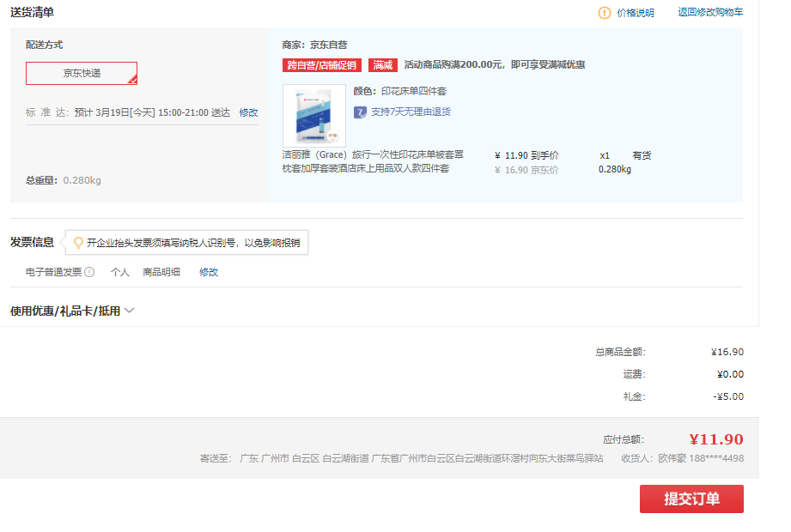Open the 洁丽雅 product title link
Viewport: 791px width, 532px height.
[373, 161]
